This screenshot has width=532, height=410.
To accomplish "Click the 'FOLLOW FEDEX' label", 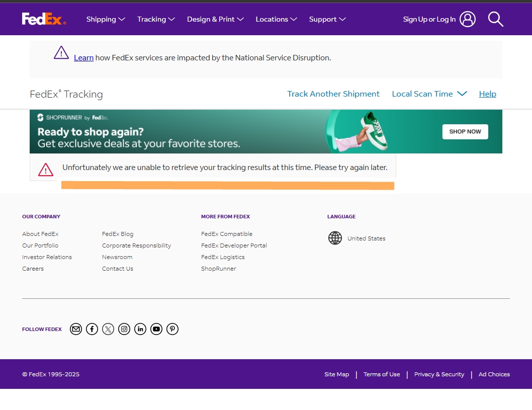I will coord(42,329).
